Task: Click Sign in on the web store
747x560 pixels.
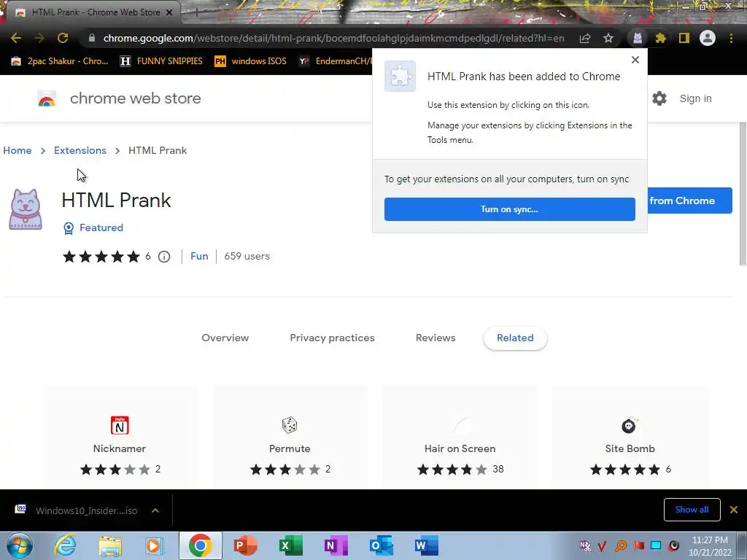Action: [x=695, y=98]
